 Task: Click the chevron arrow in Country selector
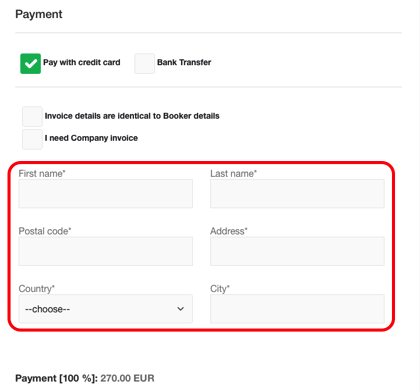180,309
